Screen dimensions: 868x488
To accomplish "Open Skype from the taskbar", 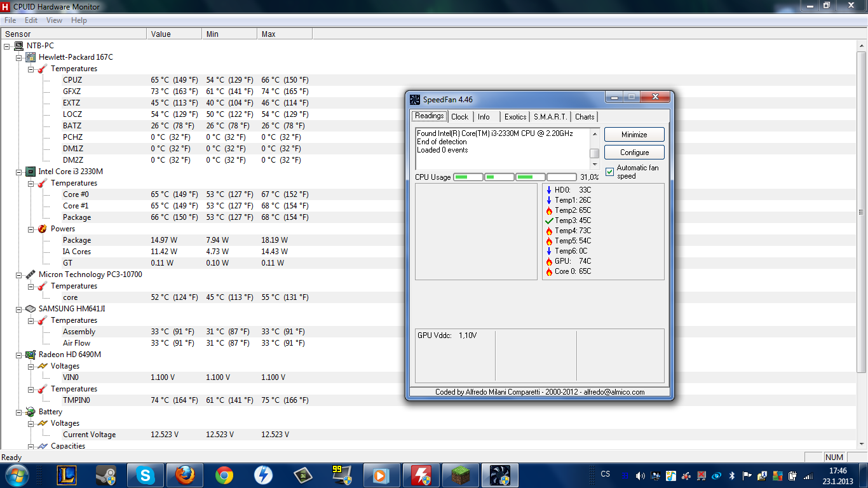I will [146, 475].
